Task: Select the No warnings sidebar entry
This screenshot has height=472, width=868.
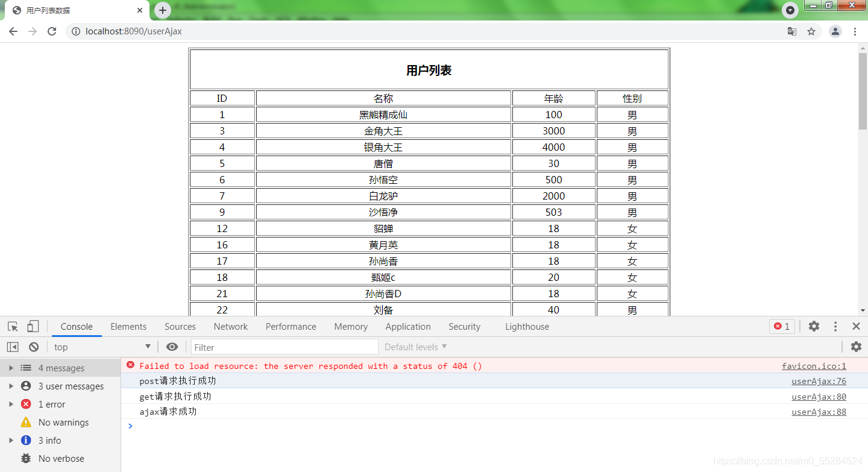Action: [x=60, y=422]
